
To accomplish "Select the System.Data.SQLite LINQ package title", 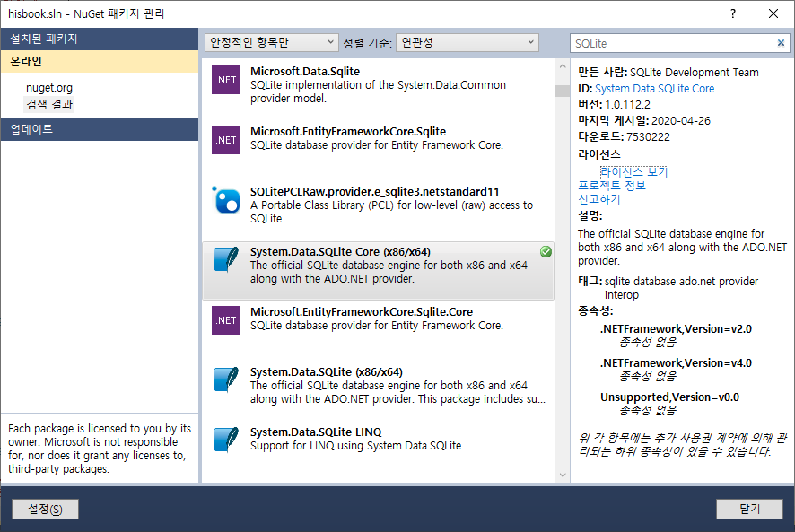I will (316, 432).
